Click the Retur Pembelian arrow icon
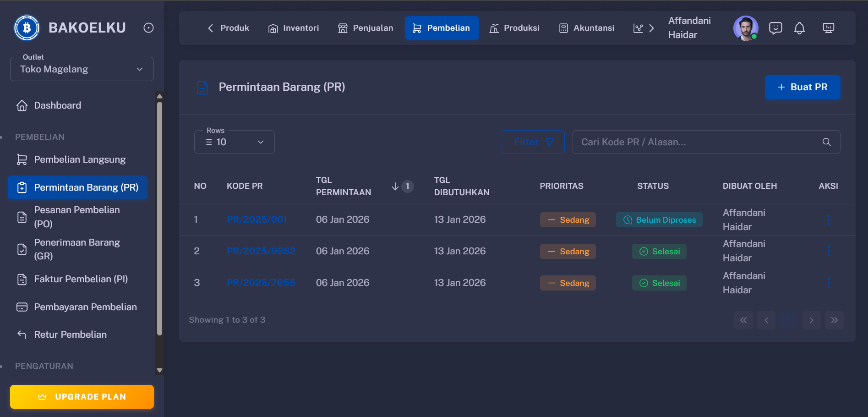The width and height of the screenshot is (868, 417). click(x=22, y=335)
